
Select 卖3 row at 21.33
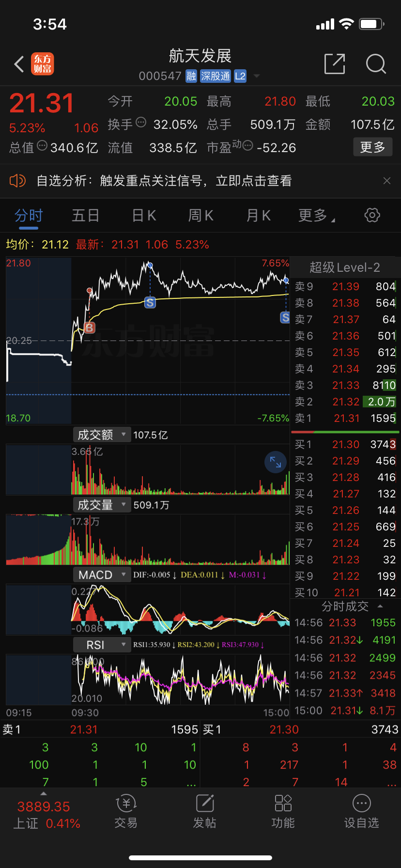pyautogui.click(x=345, y=385)
